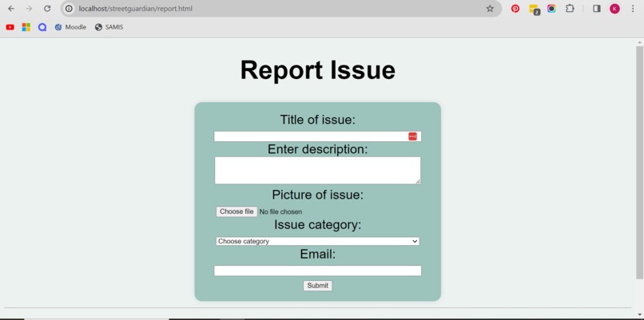Toggle the browser side panel
The image size is (644, 320).
[597, 9]
